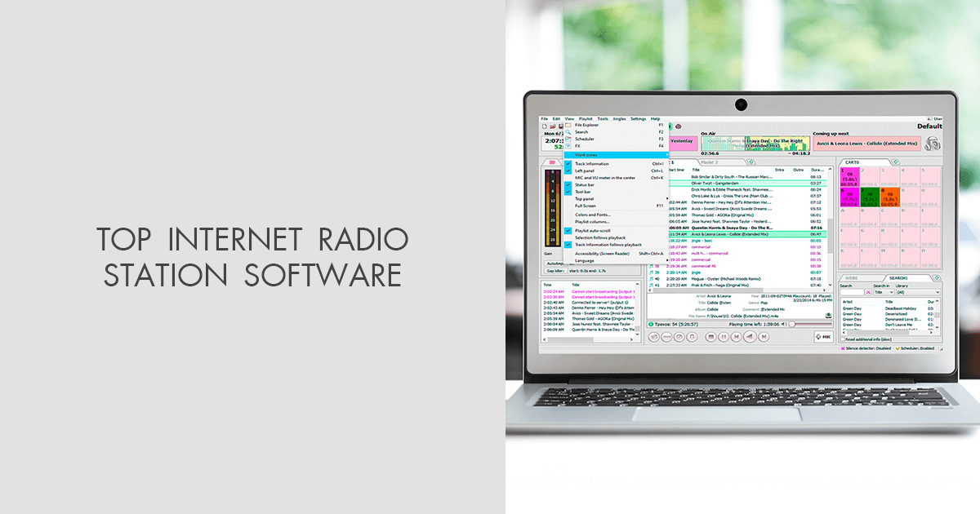Disable Playlist auto-scroll option
980x514 pixels.
pos(594,231)
